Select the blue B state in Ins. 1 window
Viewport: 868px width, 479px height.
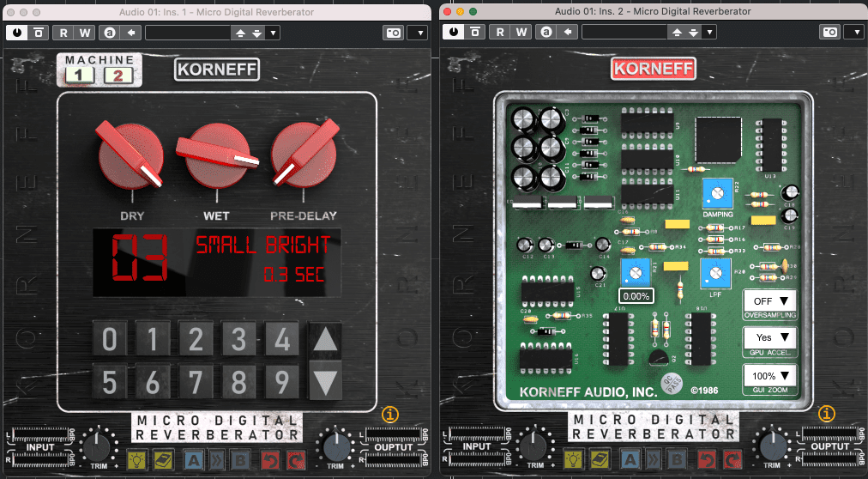(x=240, y=459)
